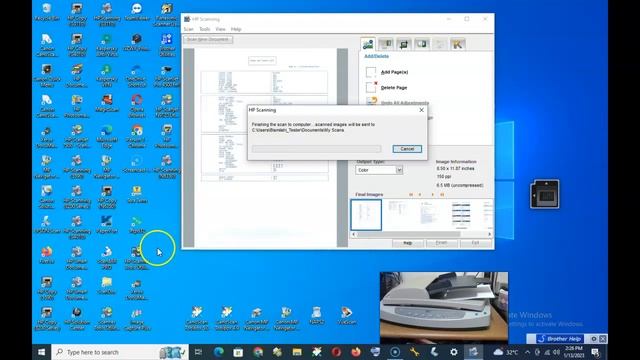Open the notification center icon

(596, 352)
